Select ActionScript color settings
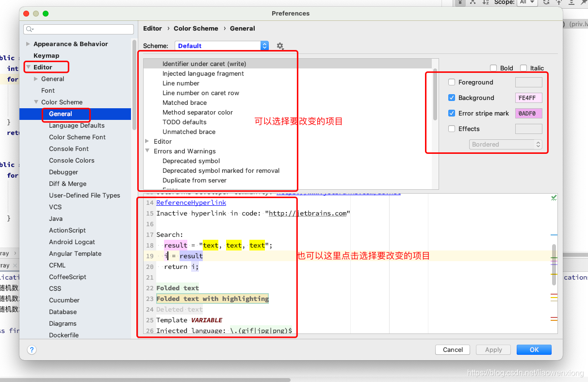588x382 pixels. (x=67, y=230)
